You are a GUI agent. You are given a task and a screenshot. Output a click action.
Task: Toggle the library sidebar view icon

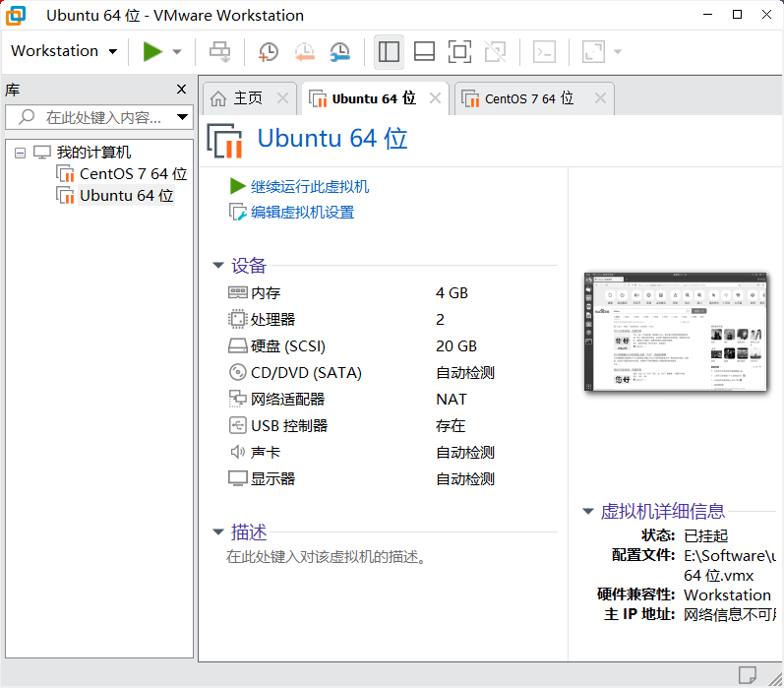coord(389,51)
